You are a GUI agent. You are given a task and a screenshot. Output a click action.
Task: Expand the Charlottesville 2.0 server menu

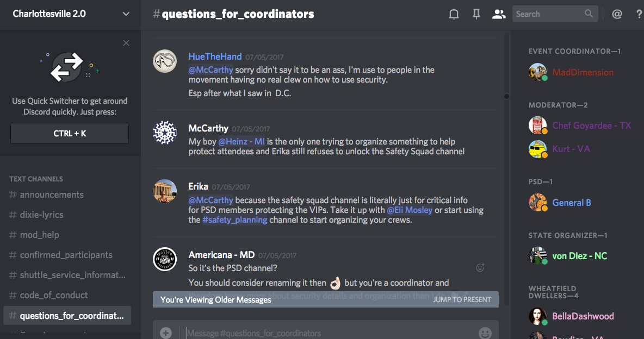tap(126, 14)
